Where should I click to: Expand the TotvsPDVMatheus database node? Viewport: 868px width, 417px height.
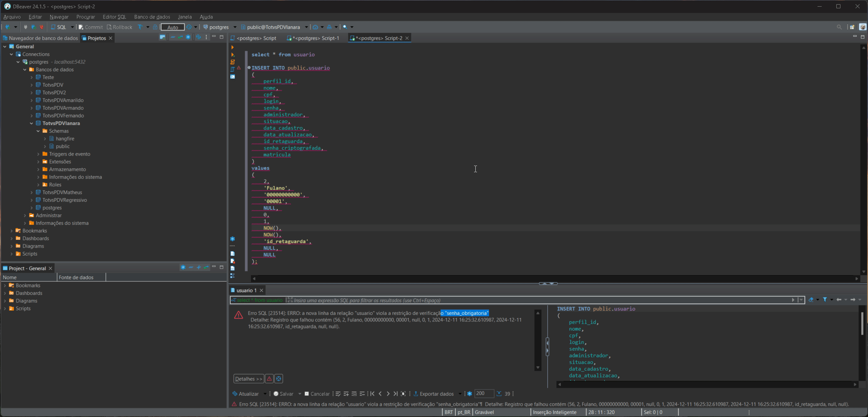tap(32, 192)
